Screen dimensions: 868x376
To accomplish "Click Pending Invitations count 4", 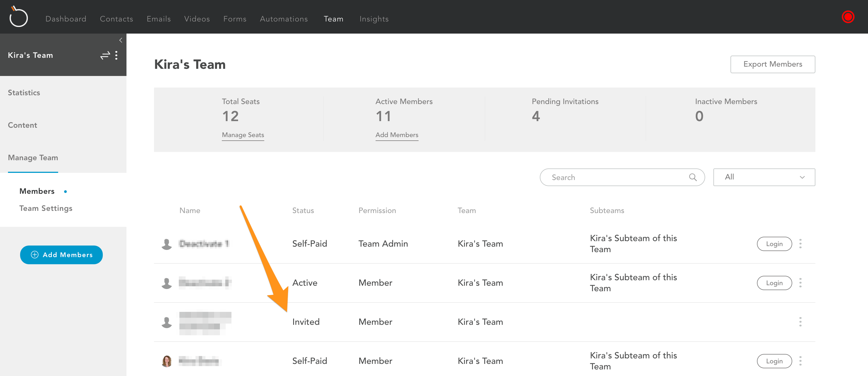I will tap(535, 116).
